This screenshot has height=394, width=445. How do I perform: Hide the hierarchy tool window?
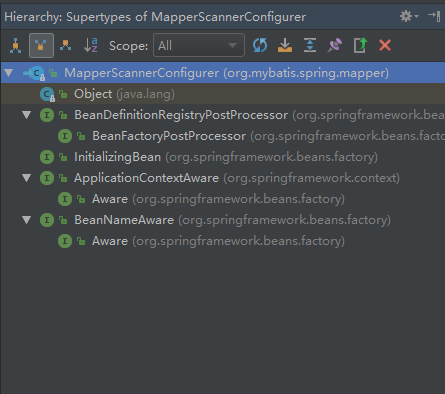coord(434,16)
